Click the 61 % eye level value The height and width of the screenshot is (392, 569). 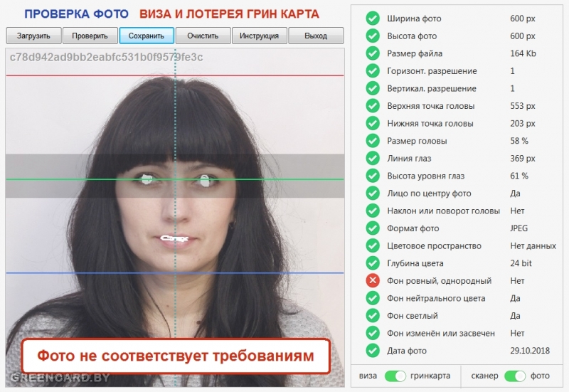(519, 176)
